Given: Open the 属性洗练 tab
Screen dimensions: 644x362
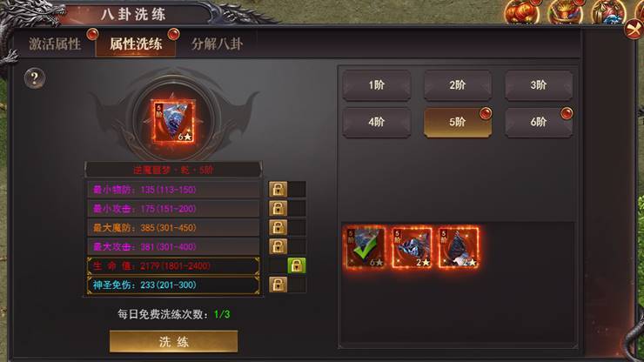Looking at the screenshot, I should [136, 44].
